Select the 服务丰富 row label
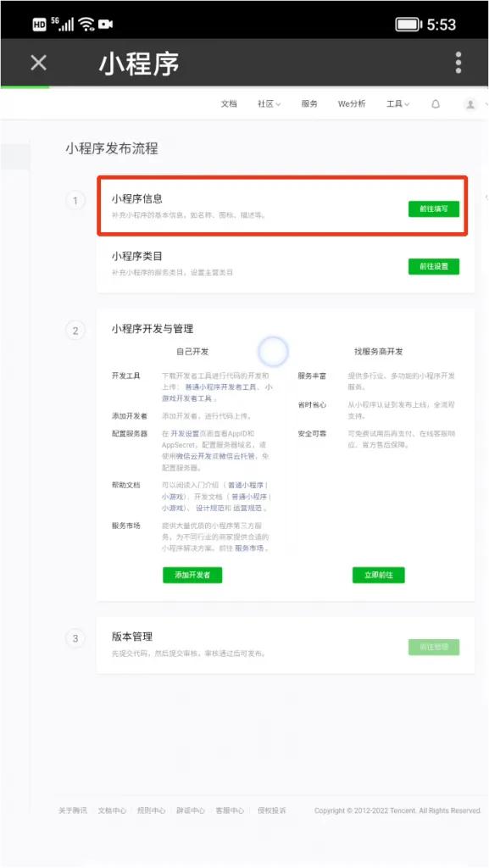Viewport: 489px width, 868px height. click(312, 376)
